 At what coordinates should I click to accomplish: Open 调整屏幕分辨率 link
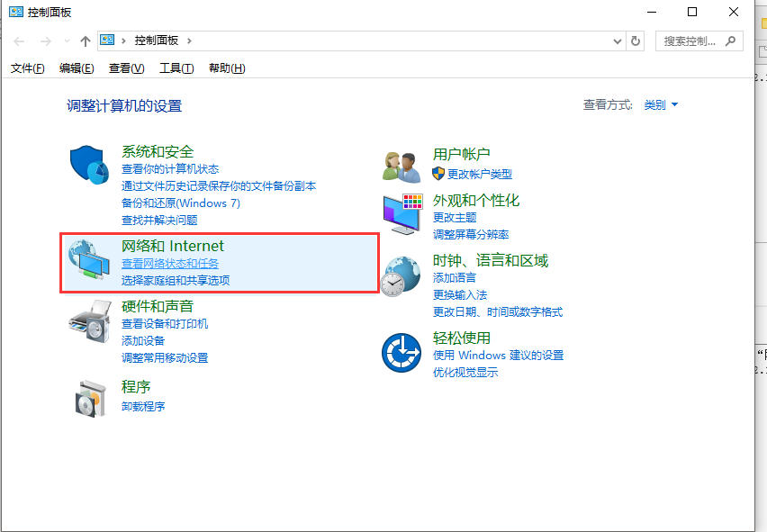(471, 235)
